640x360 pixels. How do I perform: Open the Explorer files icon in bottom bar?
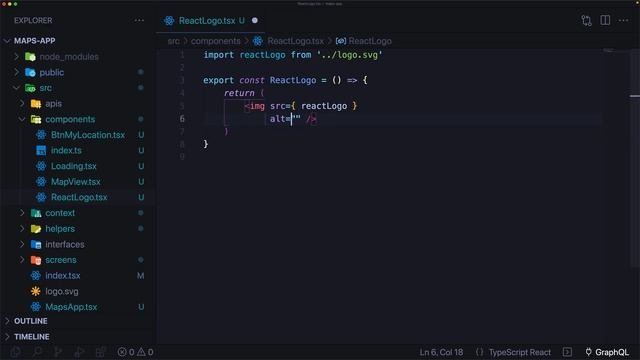(16, 352)
